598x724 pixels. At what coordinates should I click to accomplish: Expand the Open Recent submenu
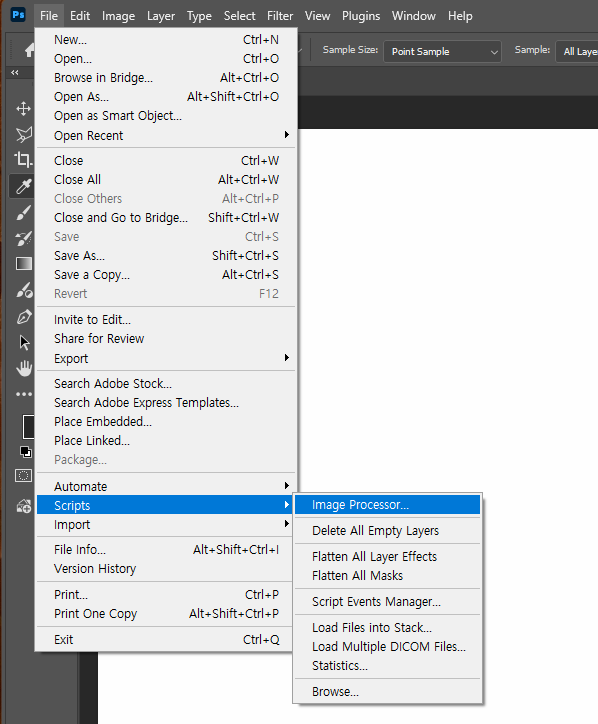coord(166,135)
